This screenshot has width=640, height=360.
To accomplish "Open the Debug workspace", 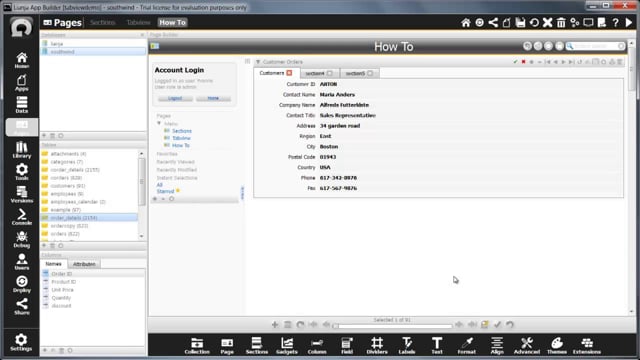I will (22, 240).
